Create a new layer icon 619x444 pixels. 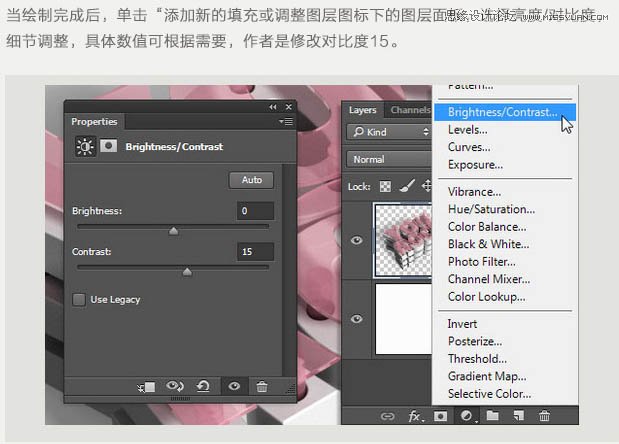click(x=518, y=416)
